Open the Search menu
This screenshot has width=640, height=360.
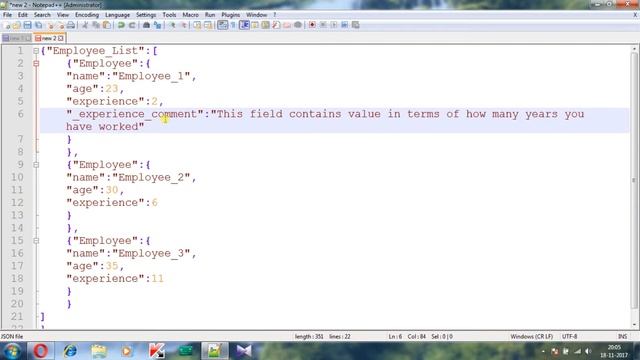point(42,15)
